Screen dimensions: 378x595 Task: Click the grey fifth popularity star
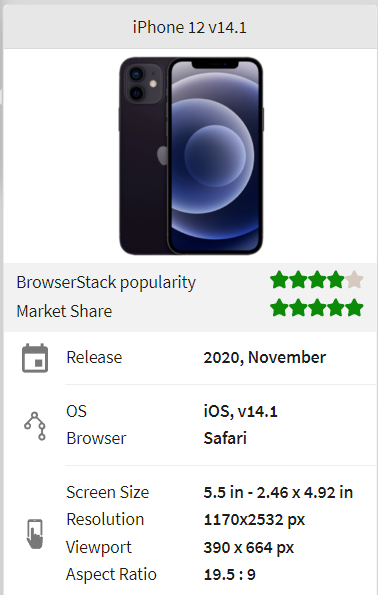(x=354, y=280)
